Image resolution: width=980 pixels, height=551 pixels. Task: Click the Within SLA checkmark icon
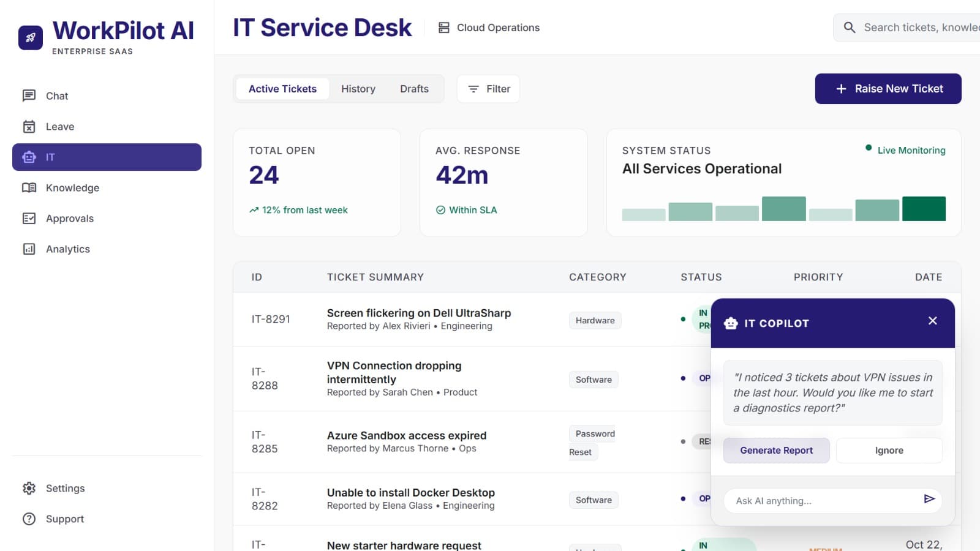440,210
